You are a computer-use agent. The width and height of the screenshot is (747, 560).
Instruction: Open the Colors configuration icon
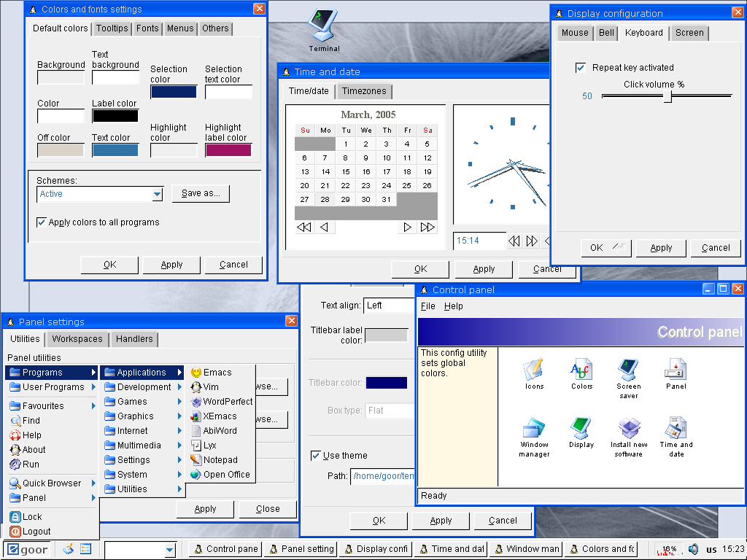tap(581, 370)
